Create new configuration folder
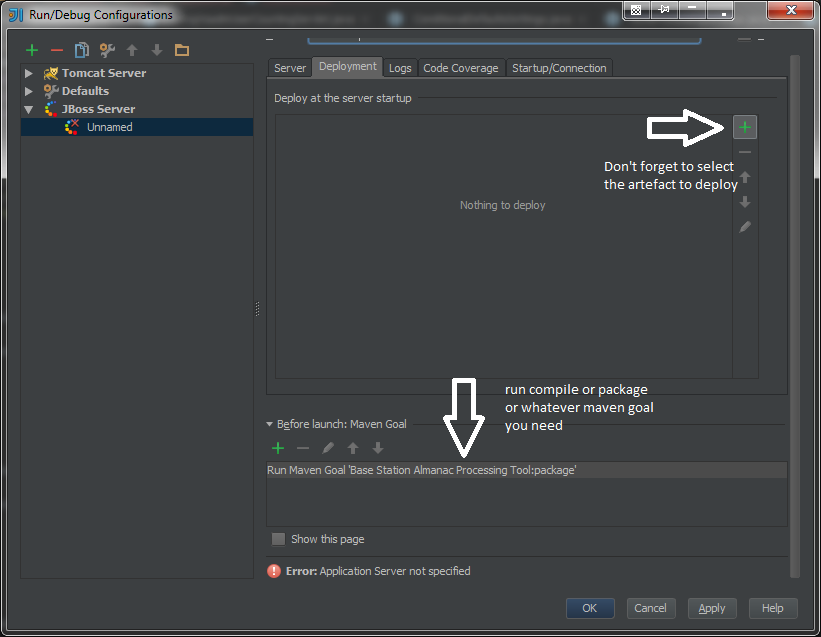 [182, 50]
